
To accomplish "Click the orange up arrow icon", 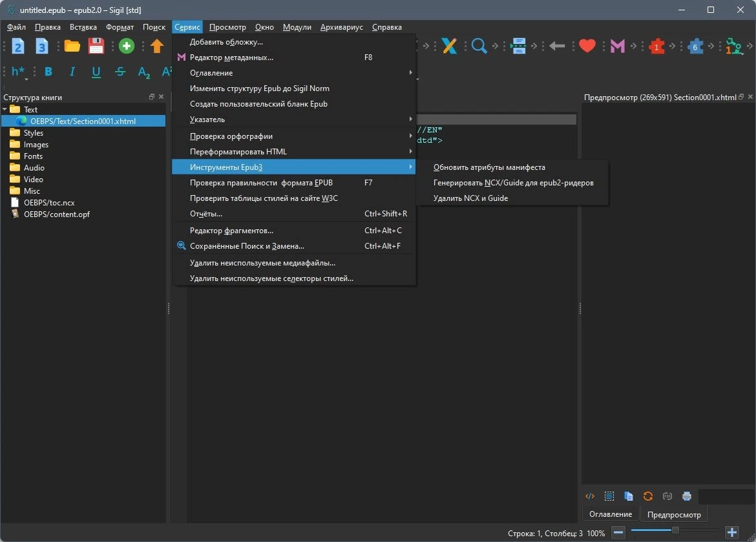I will tap(157, 47).
